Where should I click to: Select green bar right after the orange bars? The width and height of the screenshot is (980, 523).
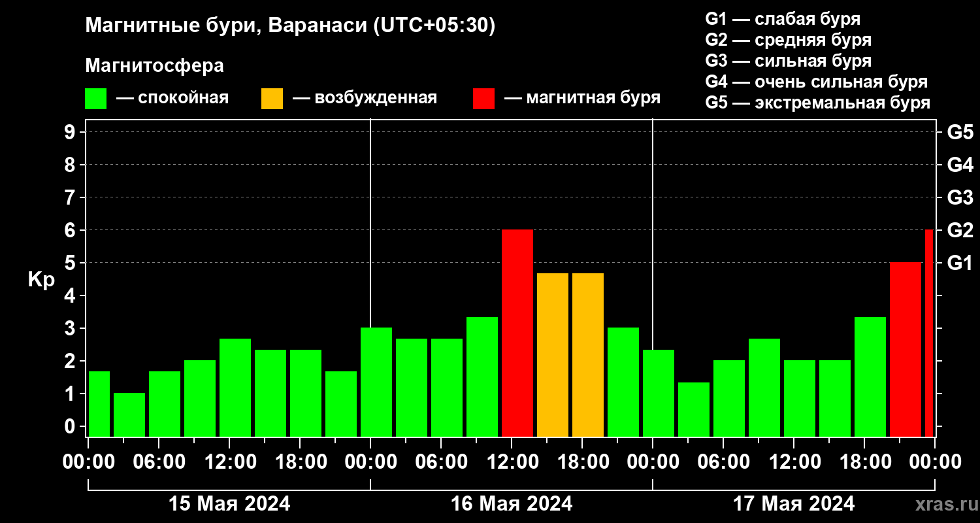(x=623, y=382)
